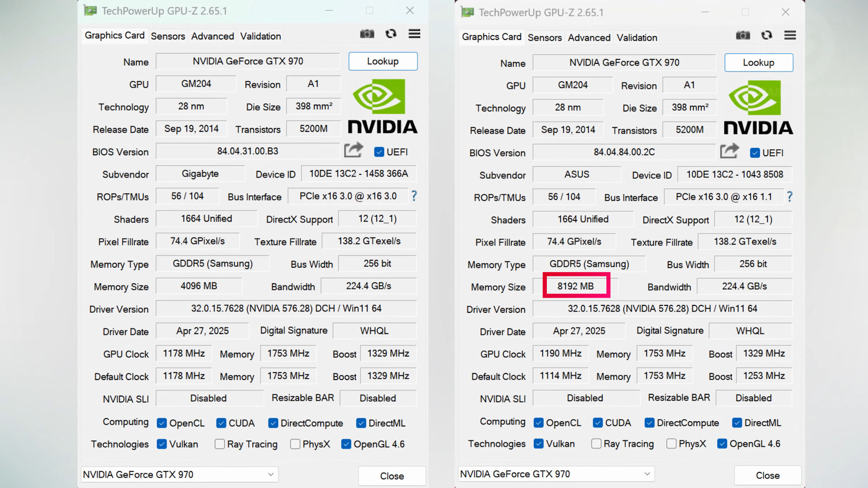Click the screenshot camera icon in left window
This screenshot has height=488, width=868.
coord(367,34)
